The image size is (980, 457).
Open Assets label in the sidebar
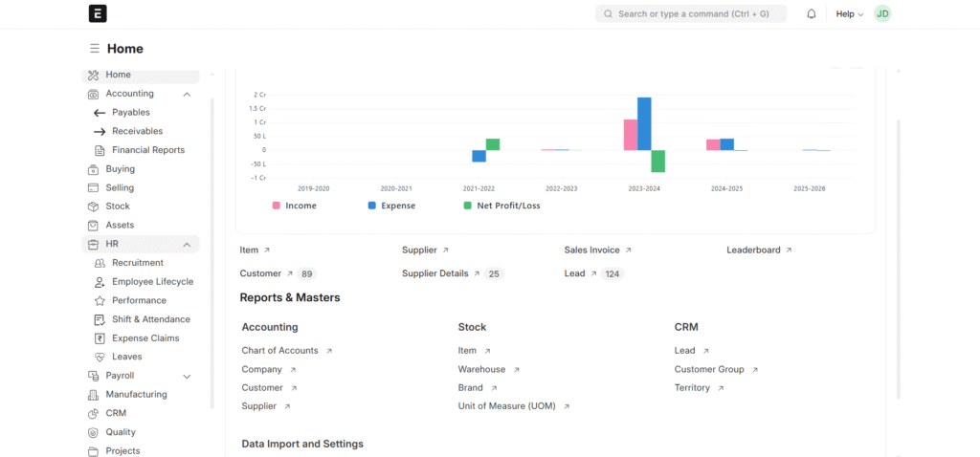tap(120, 225)
